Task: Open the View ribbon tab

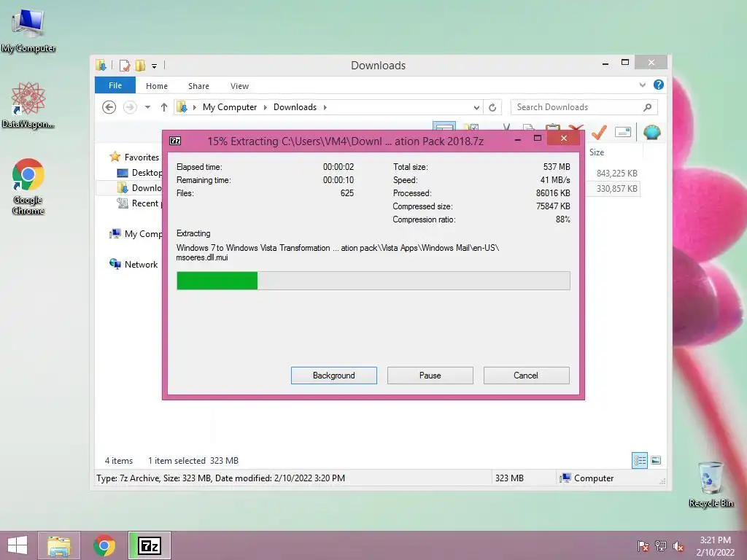Action: 239,86
